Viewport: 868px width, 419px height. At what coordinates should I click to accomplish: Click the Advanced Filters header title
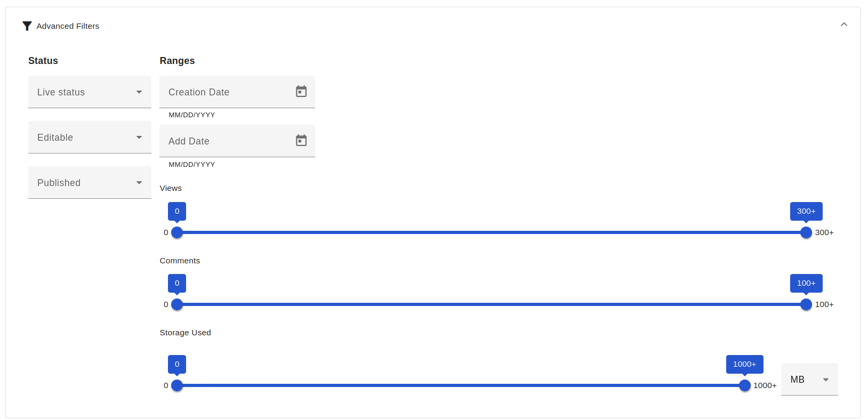tap(68, 26)
